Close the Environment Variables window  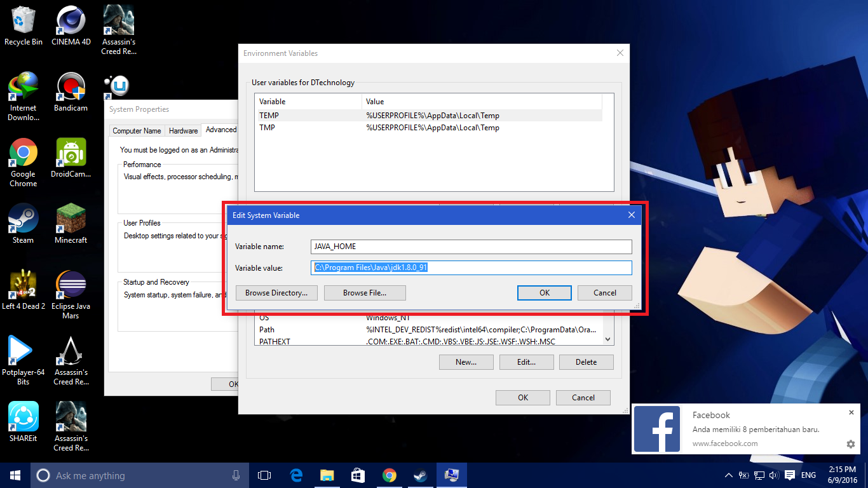coord(620,53)
